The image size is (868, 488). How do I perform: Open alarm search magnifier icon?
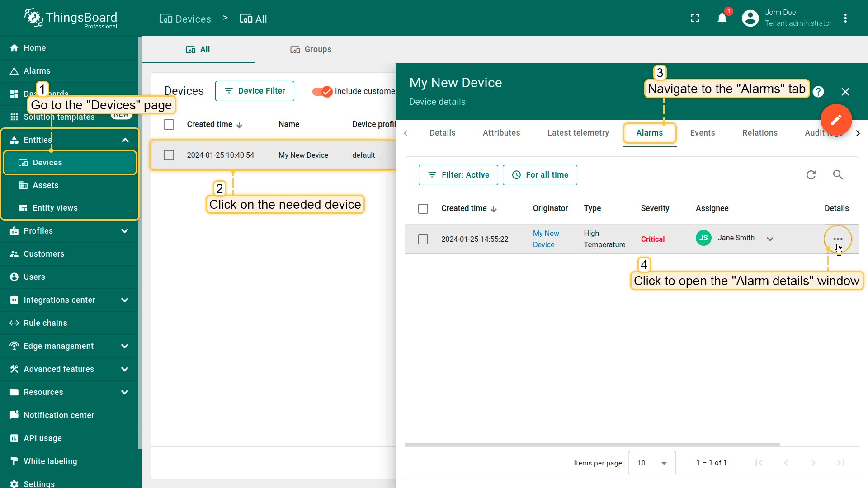tap(838, 175)
